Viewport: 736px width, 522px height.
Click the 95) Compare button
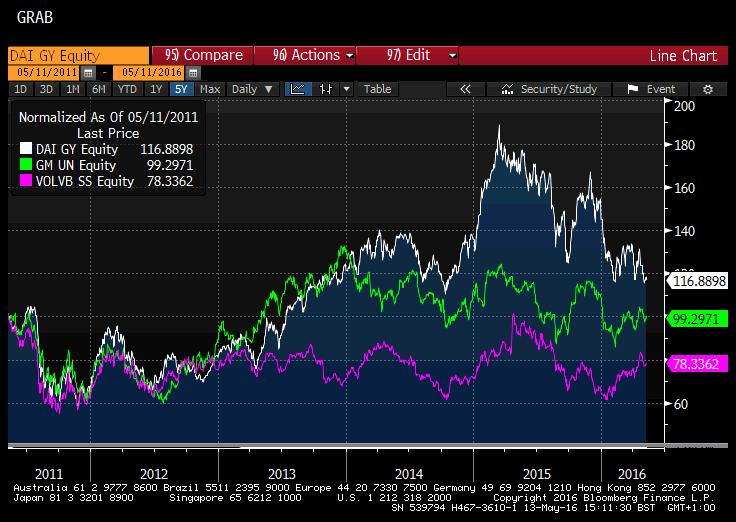pos(202,55)
